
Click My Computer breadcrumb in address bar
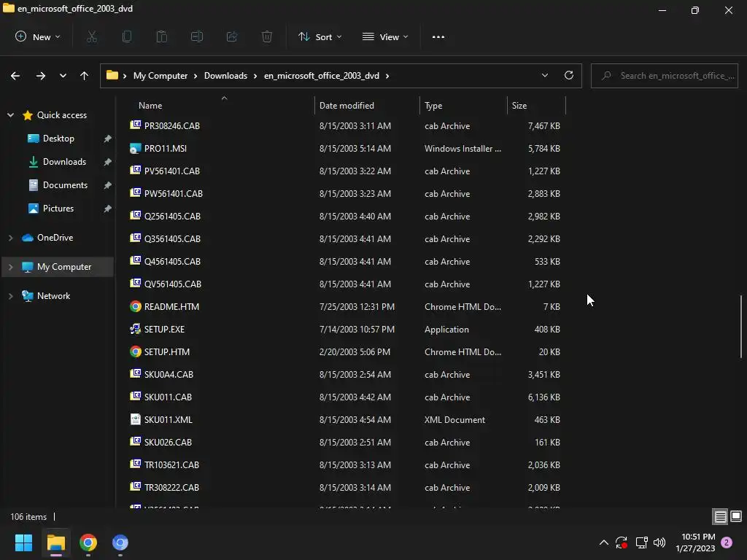tap(160, 76)
